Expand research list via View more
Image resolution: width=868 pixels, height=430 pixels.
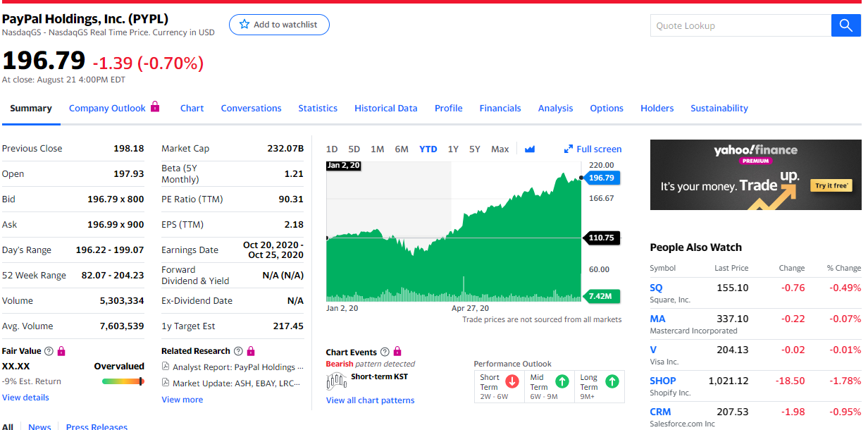coord(182,400)
